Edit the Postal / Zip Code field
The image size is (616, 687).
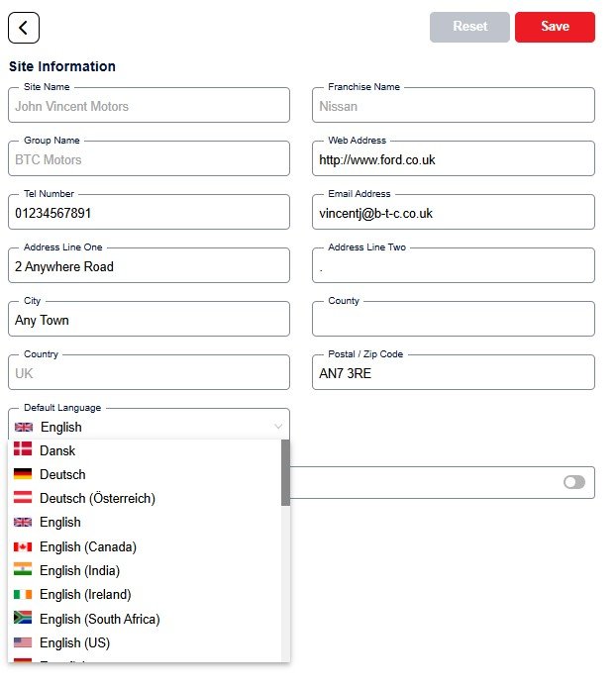[x=455, y=373]
